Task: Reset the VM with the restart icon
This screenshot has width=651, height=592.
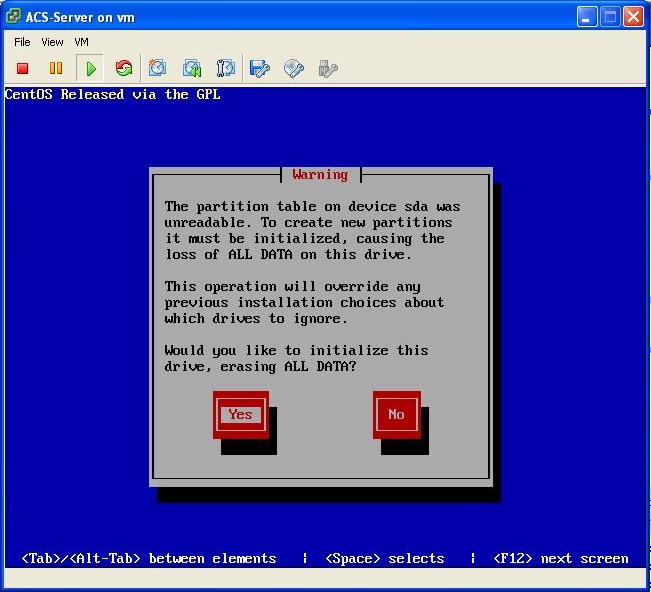Action: pos(124,68)
